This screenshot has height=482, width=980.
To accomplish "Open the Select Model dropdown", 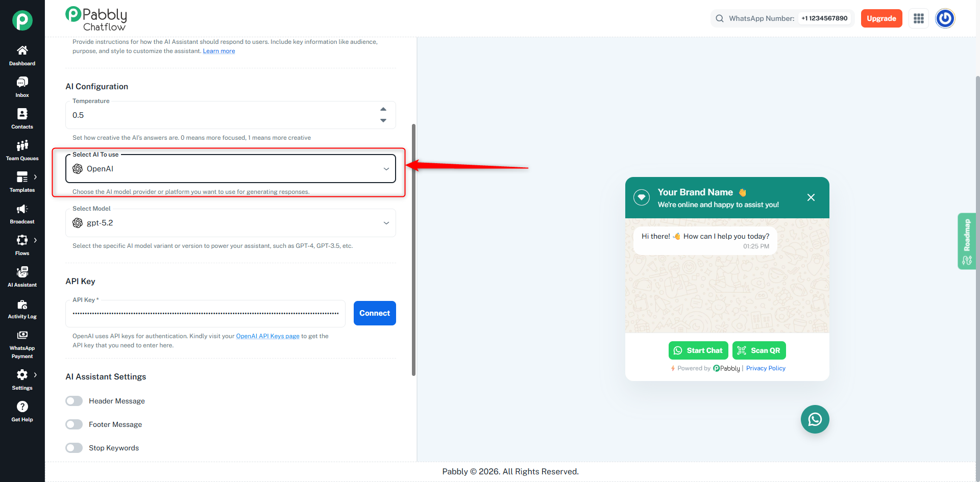I will (231, 223).
